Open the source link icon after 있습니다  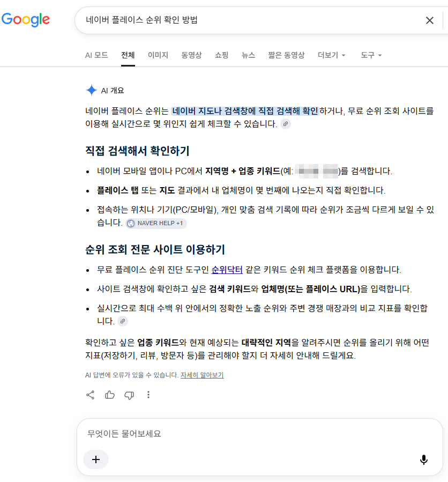[286, 124]
